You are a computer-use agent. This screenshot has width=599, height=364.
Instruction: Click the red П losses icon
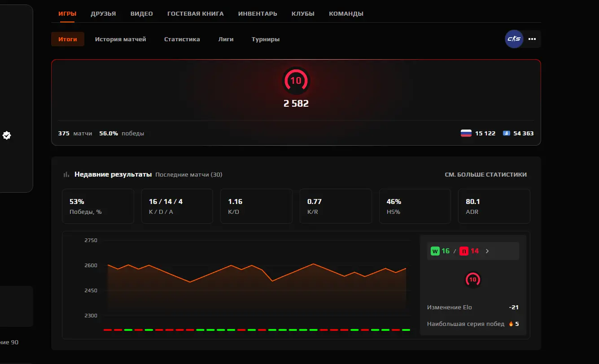point(464,251)
